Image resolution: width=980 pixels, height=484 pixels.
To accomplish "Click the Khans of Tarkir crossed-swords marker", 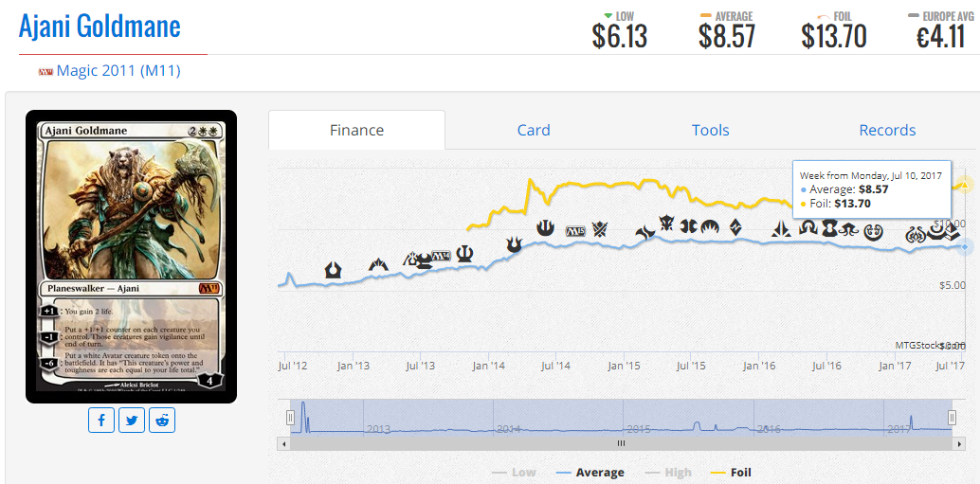I will coord(599,230).
